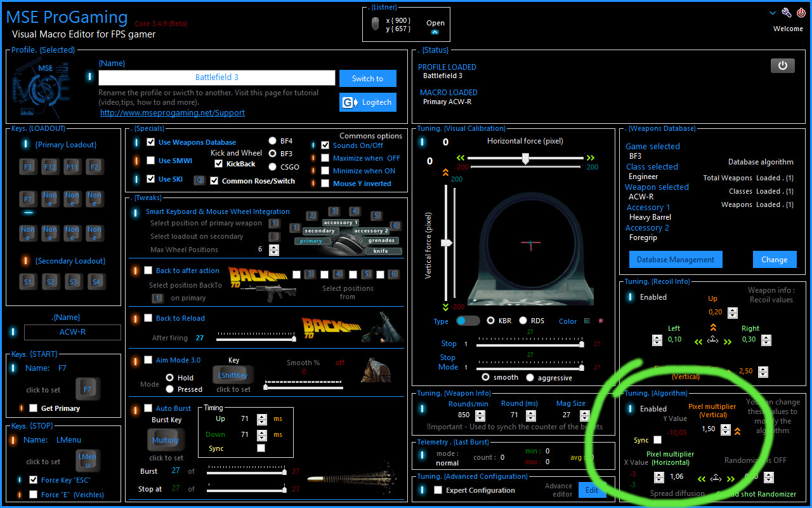Adjust Max Wheel Positions stepper

[x=274, y=250]
